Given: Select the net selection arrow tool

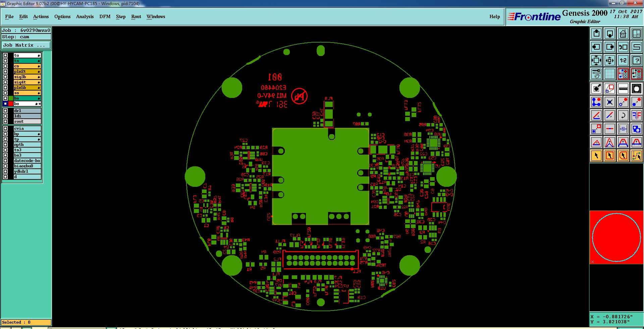Looking at the screenshot, I should [637, 156].
